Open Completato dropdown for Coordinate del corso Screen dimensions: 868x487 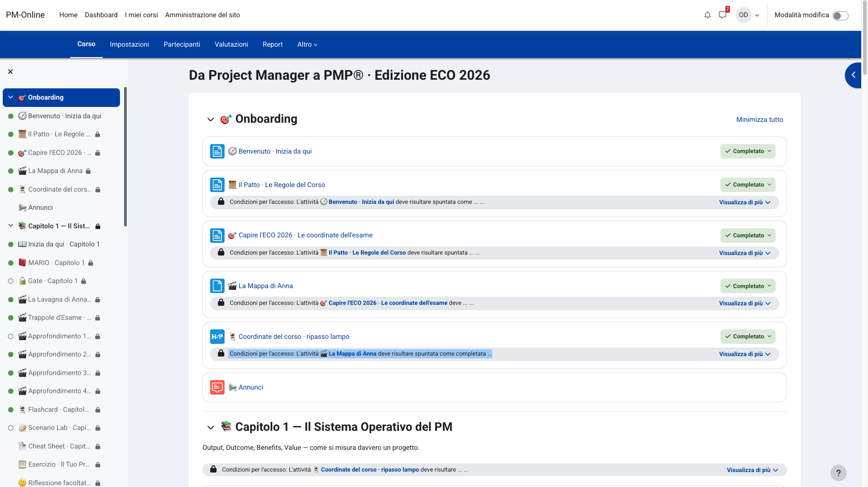point(748,337)
